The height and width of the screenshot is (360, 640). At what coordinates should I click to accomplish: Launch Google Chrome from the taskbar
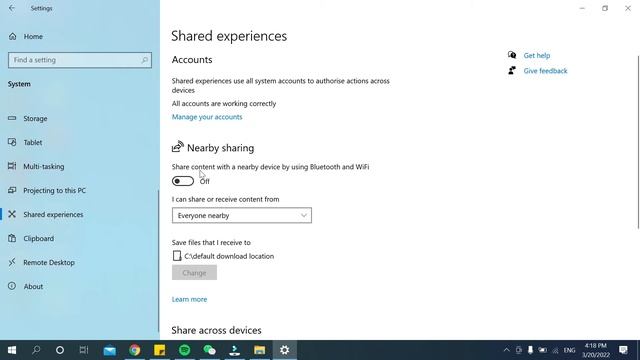click(x=135, y=350)
